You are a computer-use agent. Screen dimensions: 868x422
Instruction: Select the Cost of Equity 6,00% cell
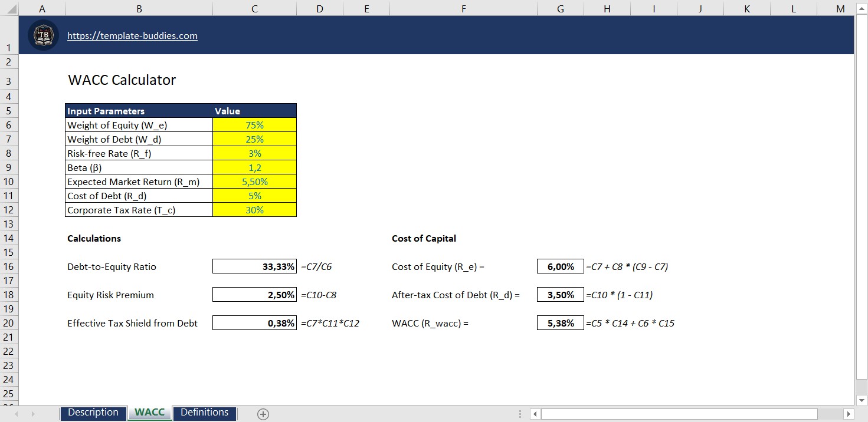559,266
